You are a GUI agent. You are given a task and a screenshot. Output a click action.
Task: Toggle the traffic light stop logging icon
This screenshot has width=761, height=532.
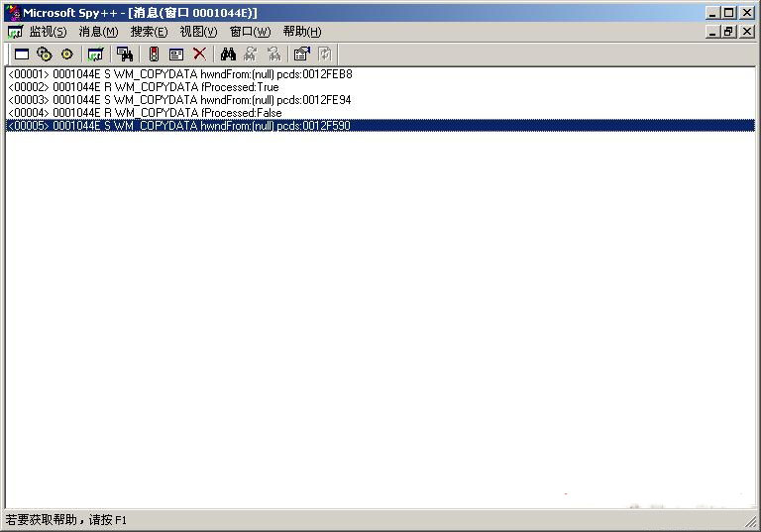154,53
